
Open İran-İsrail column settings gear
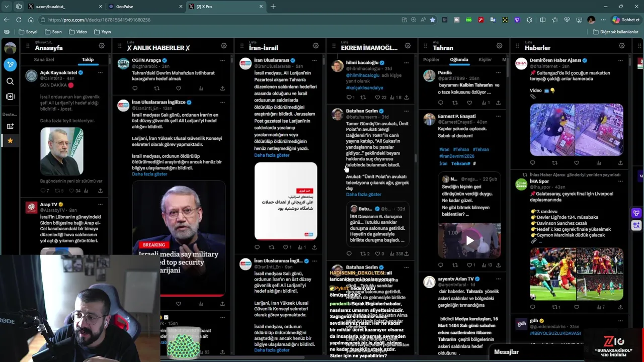pyautogui.click(x=315, y=46)
